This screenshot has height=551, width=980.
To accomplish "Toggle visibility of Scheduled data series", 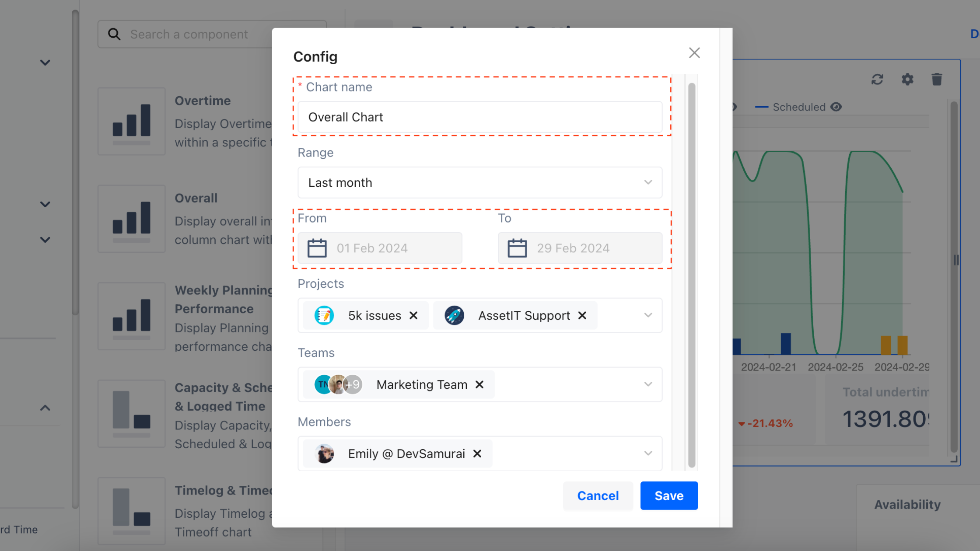I will 836,107.
